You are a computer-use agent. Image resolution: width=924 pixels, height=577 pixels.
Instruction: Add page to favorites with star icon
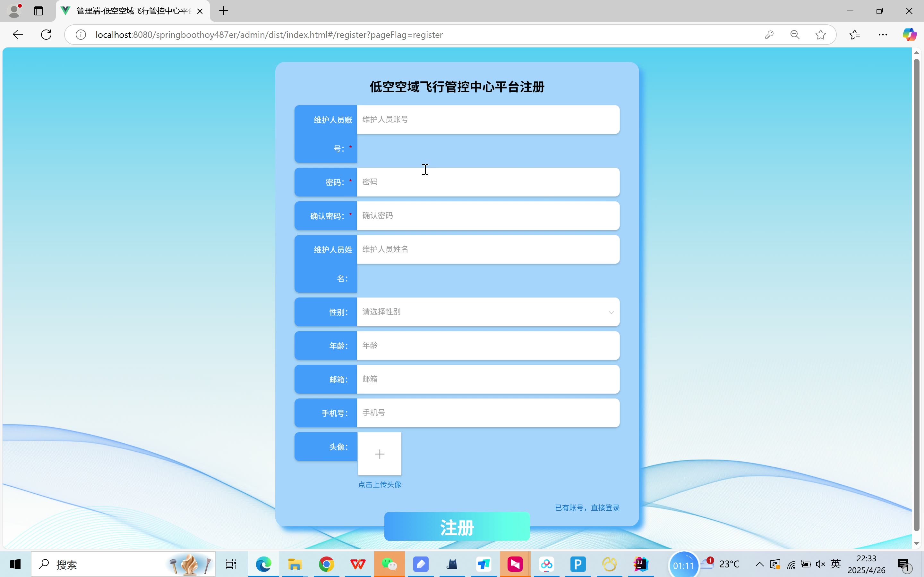click(x=820, y=35)
